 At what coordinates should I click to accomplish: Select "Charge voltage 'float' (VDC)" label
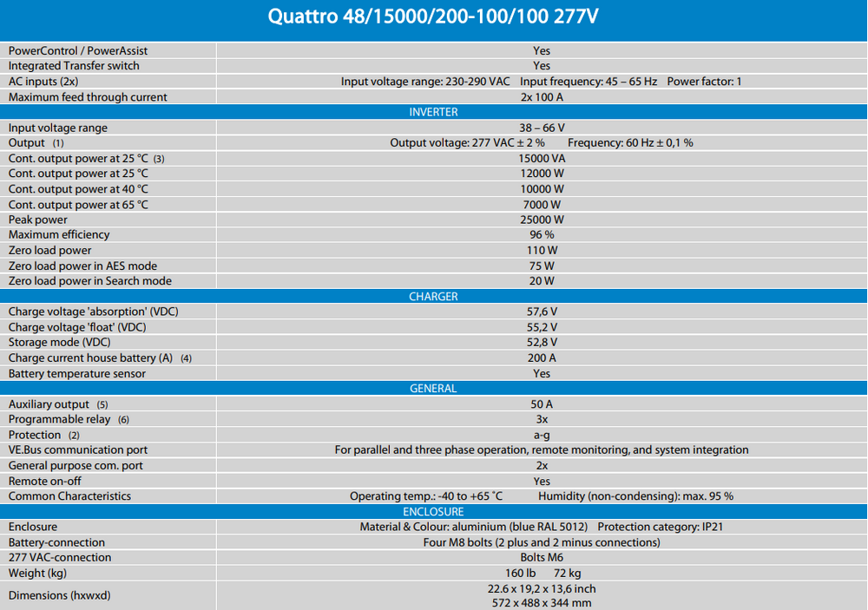tap(77, 327)
